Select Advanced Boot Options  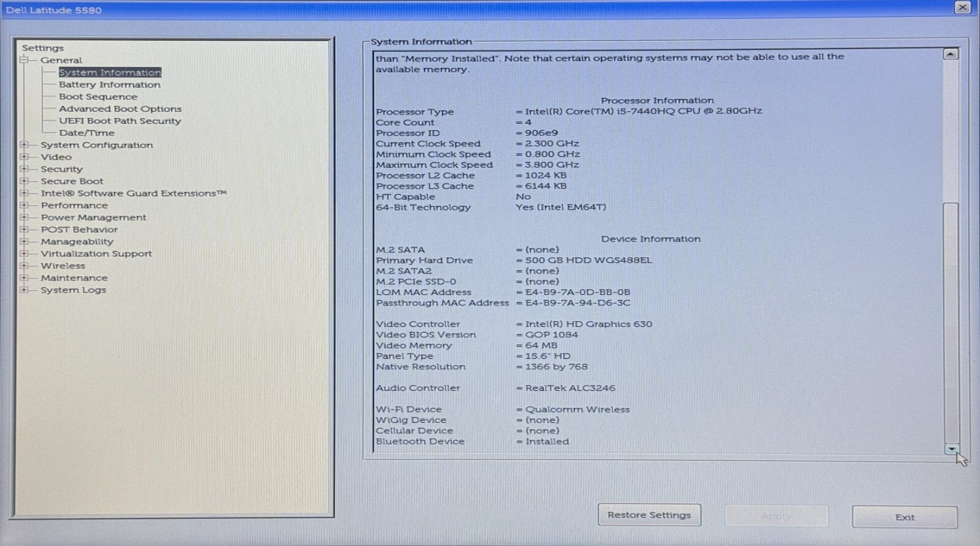click(x=120, y=109)
